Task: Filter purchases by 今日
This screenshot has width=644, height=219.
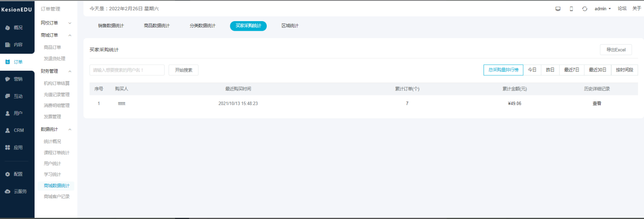Action: tap(532, 70)
